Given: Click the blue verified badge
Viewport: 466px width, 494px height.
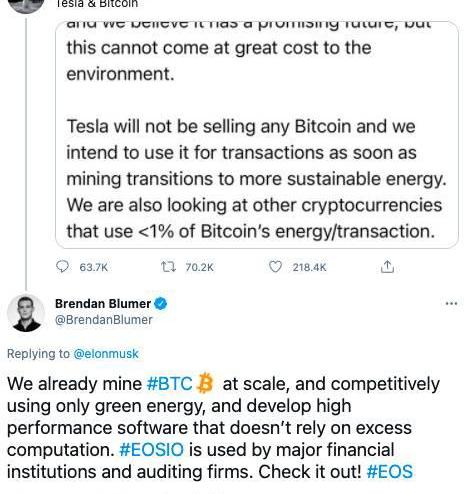Looking at the screenshot, I should tap(161, 304).
